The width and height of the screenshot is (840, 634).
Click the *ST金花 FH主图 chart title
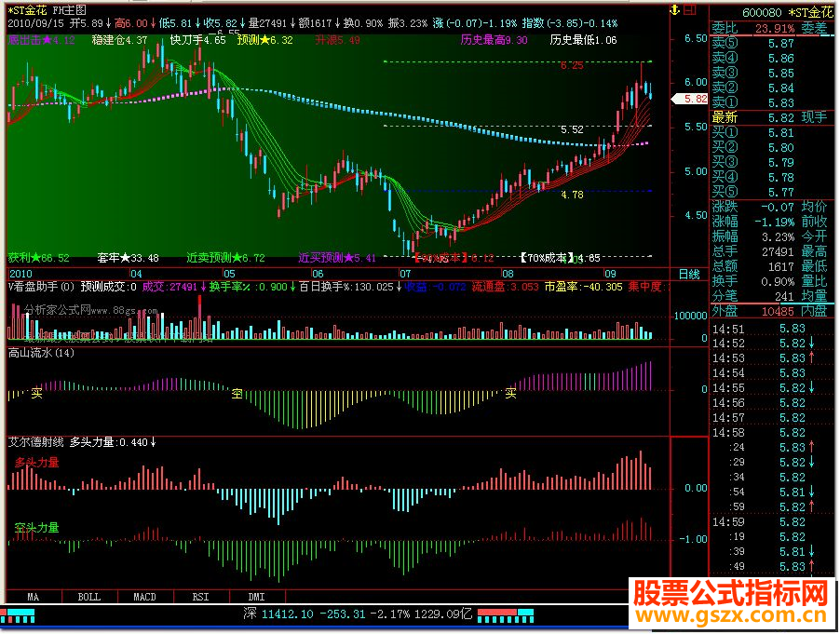(x=47, y=10)
